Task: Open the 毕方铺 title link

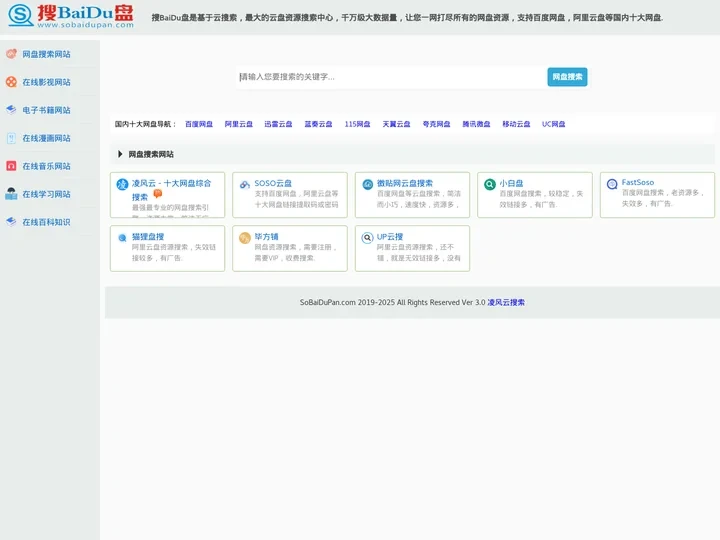Action: [266, 236]
